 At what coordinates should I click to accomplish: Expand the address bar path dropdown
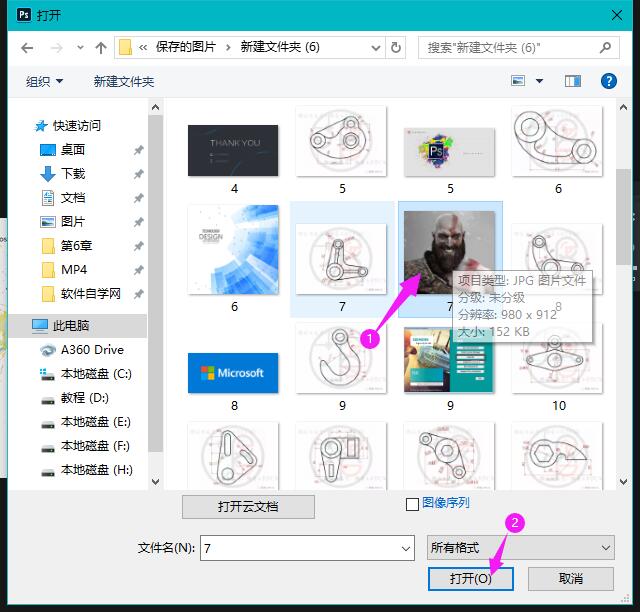(x=376, y=48)
